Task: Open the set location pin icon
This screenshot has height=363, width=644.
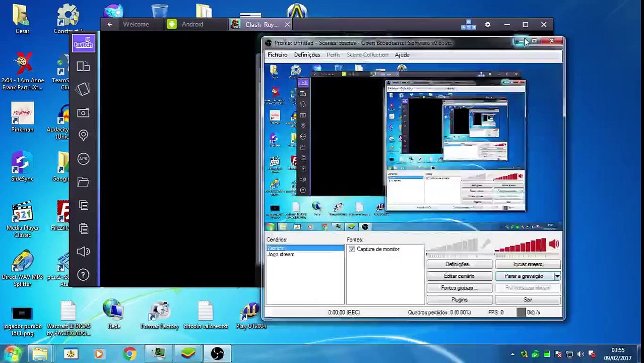Action: (x=83, y=135)
